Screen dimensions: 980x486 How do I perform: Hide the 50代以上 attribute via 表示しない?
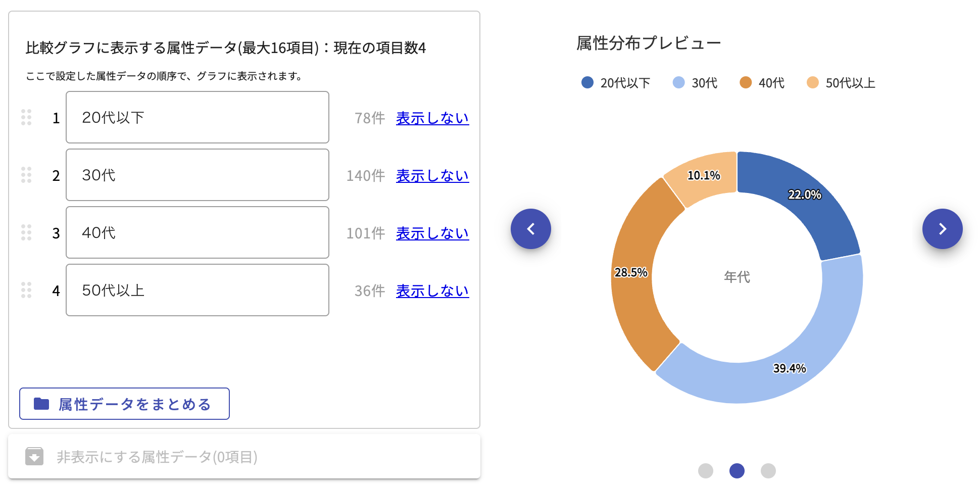pos(432,291)
